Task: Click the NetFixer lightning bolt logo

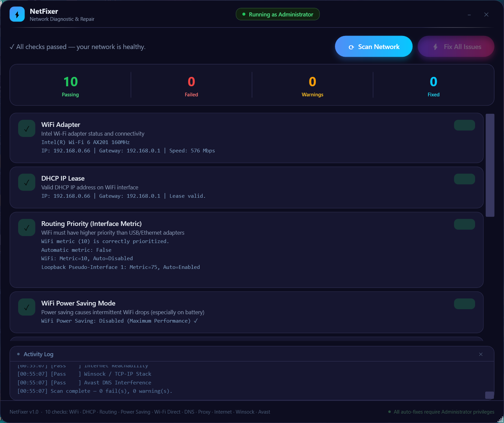Action: coord(17,14)
